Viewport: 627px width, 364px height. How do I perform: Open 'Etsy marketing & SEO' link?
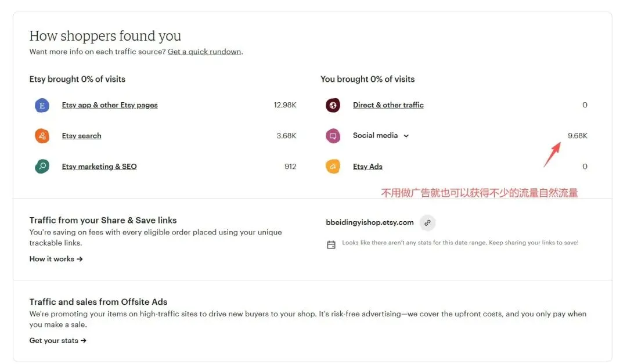99,167
